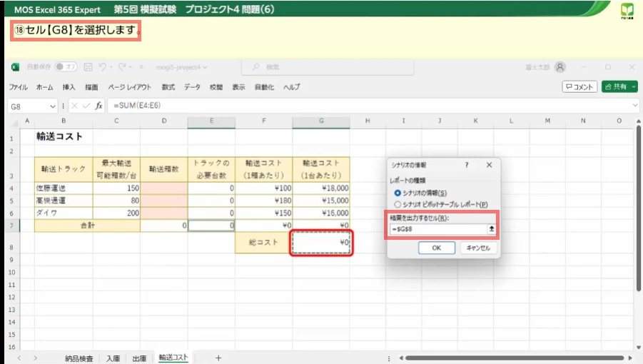This screenshot has width=643, height=364.
Task: Click the 総コスト label cell
Action: (263, 243)
